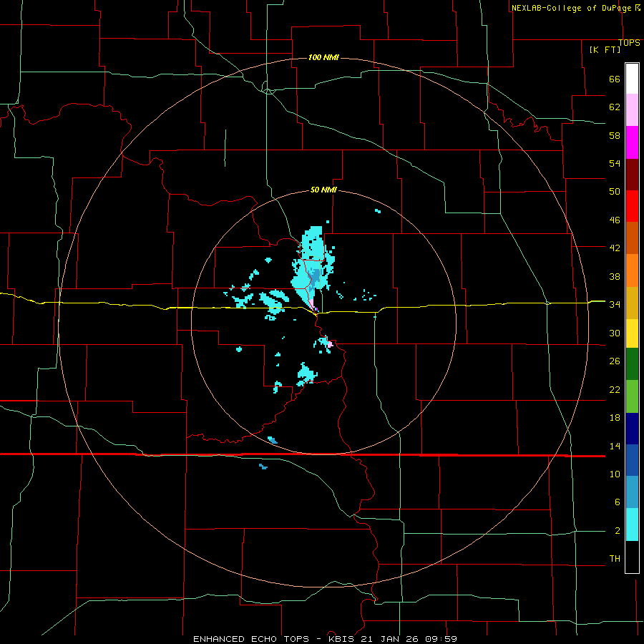Click the largest cyan echo cluster north of center

[x=313, y=267]
